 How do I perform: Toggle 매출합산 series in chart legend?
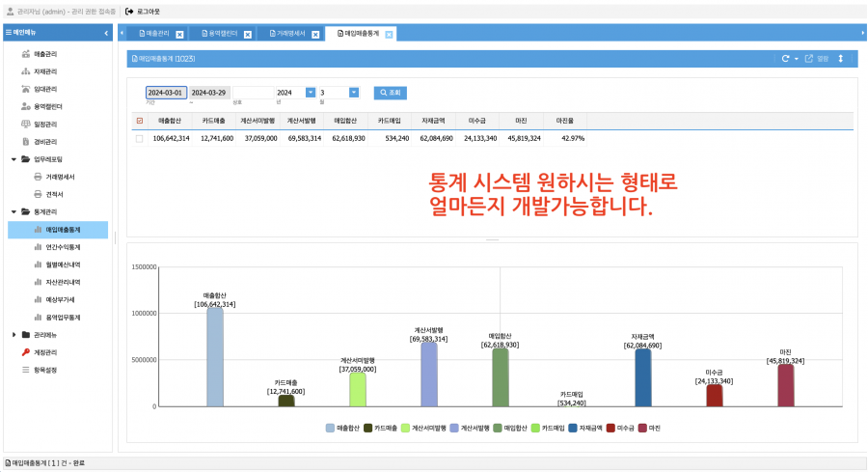342,429
